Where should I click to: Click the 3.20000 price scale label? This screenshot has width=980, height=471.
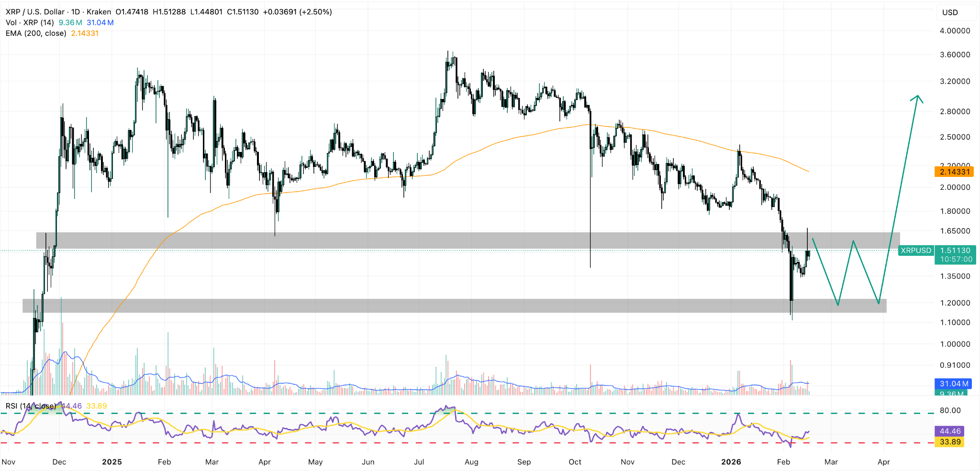955,81
